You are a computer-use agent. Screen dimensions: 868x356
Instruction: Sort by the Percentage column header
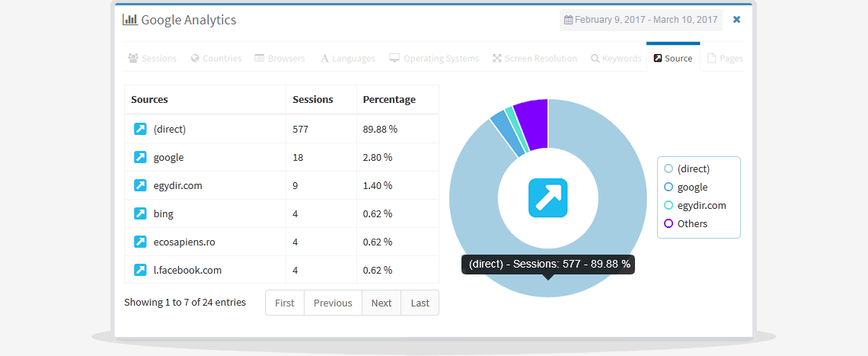pos(397,100)
